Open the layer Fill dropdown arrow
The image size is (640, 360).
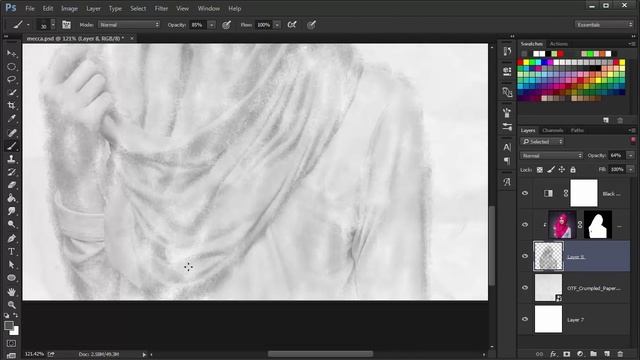[x=630, y=169]
